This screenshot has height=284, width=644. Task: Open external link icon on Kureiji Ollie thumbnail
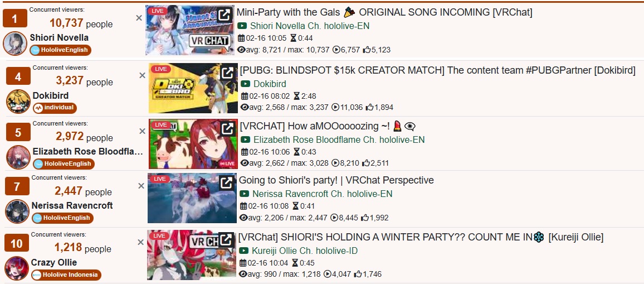click(226, 239)
